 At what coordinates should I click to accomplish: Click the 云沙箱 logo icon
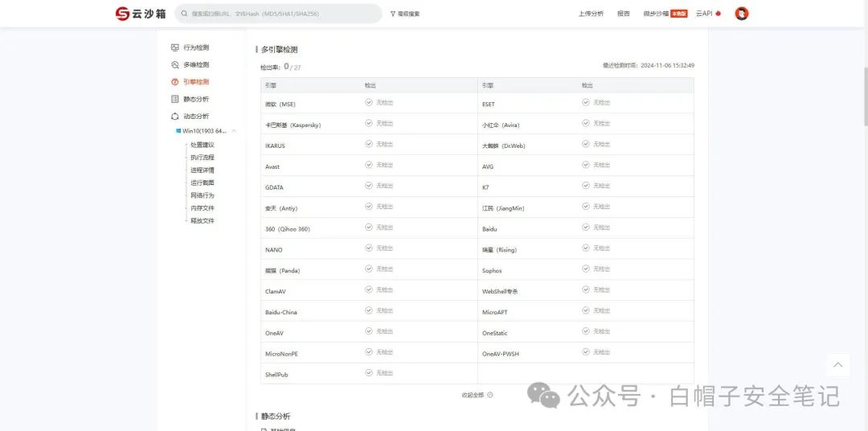122,14
